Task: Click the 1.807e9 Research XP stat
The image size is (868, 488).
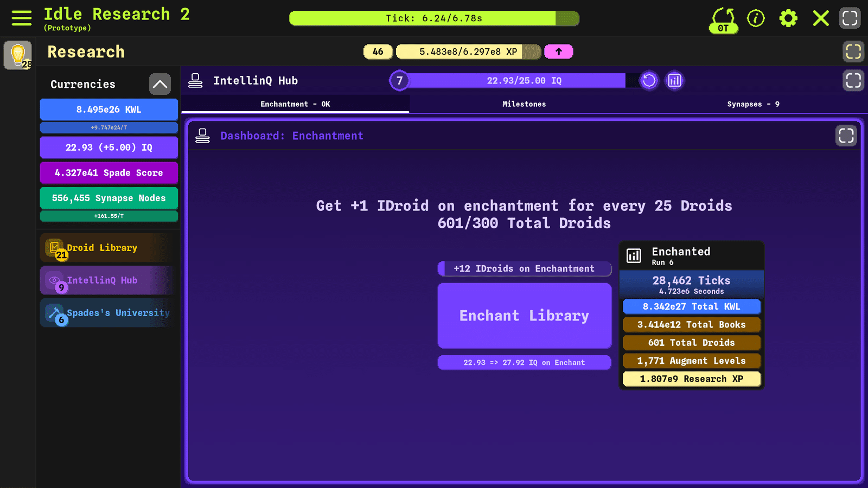Action: click(692, 379)
